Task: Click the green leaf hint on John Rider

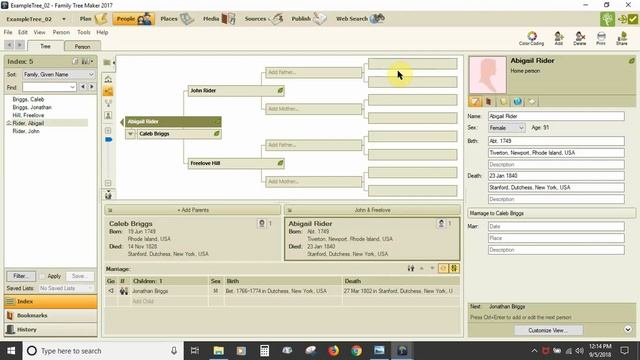Action: pyautogui.click(x=280, y=90)
